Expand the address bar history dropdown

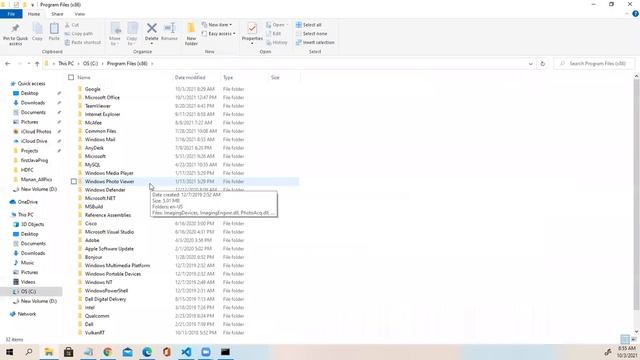tap(531, 64)
